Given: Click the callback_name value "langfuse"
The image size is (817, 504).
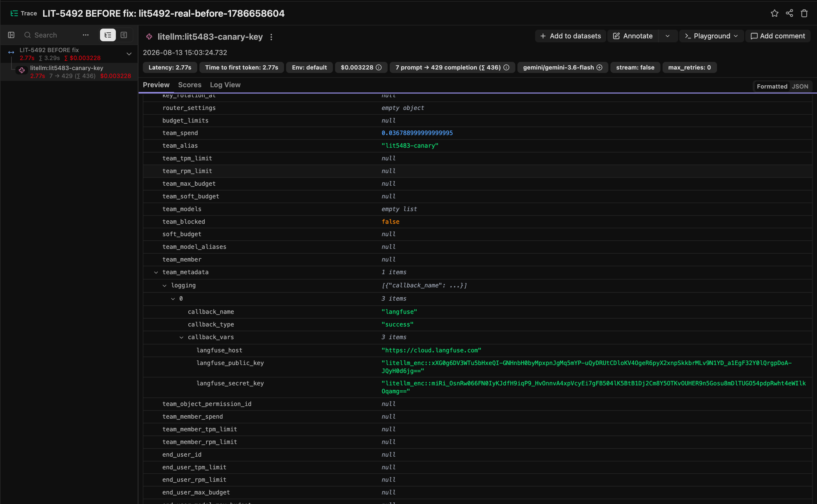Looking at the screenshot, I should pos(399,312).
